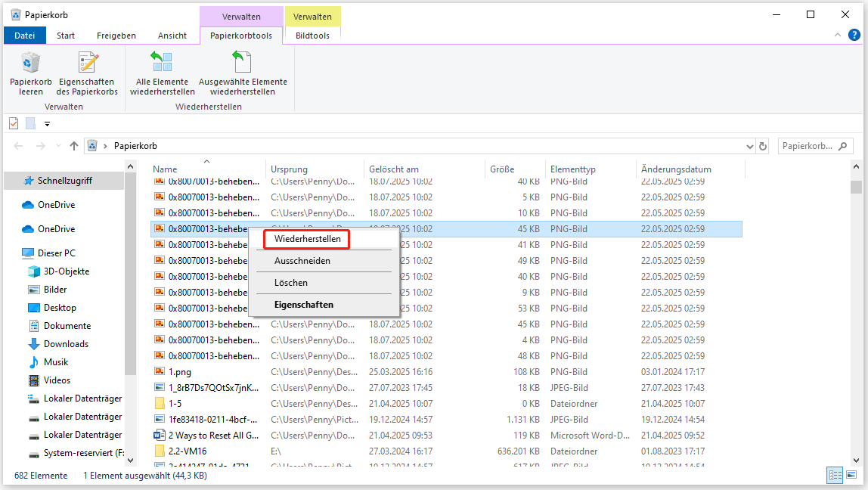Select the Bildtools tab

[312, 36]
